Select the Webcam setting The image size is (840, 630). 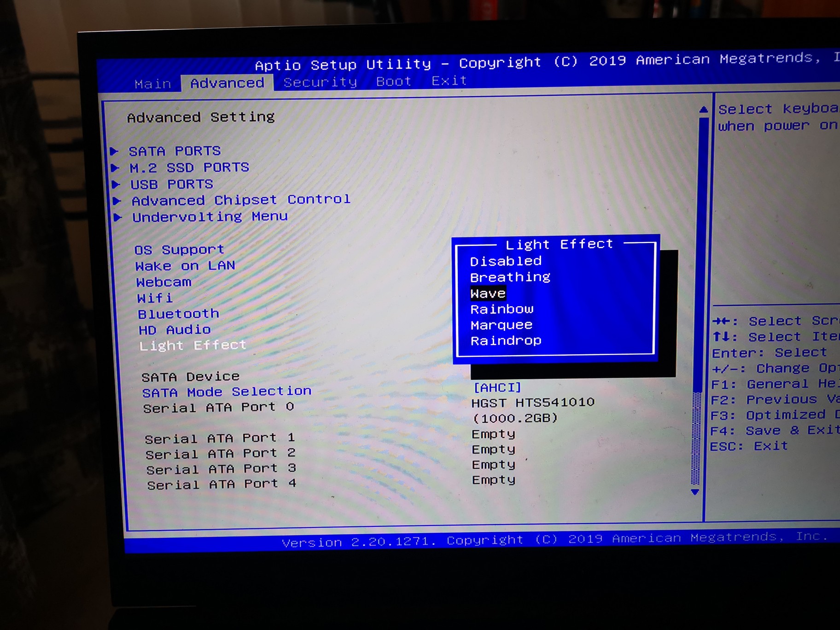coord(163,282)
